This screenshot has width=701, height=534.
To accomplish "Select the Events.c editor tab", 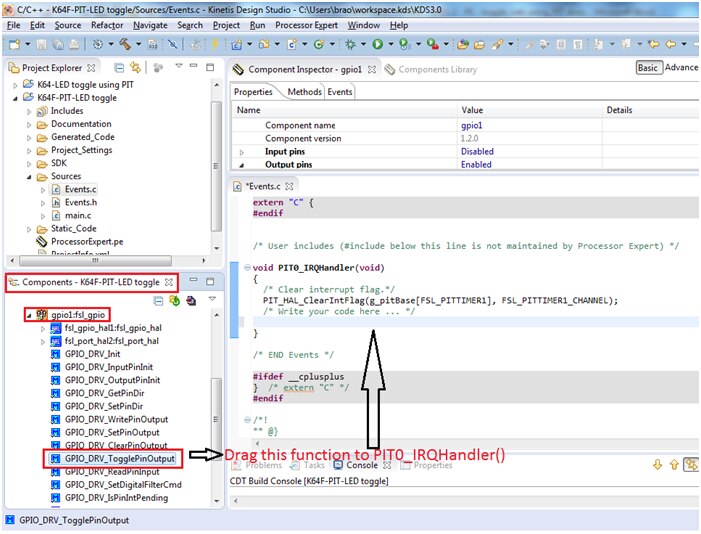I will [x=263, y=186].
